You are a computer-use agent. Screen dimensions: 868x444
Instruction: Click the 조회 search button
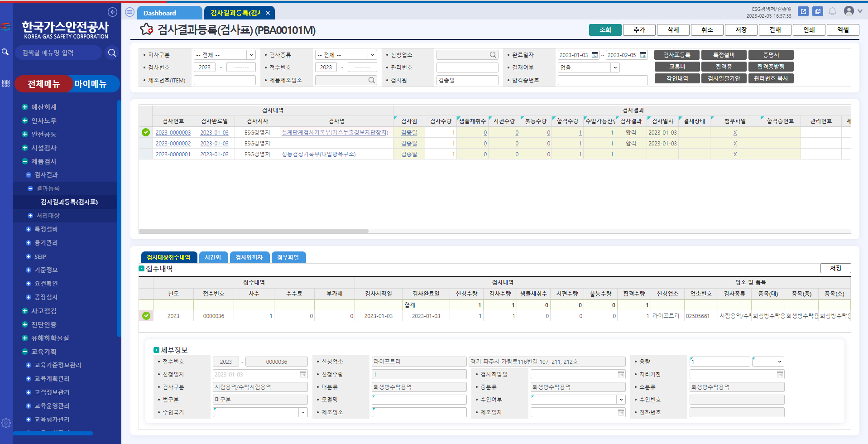[x=605, y=30]
